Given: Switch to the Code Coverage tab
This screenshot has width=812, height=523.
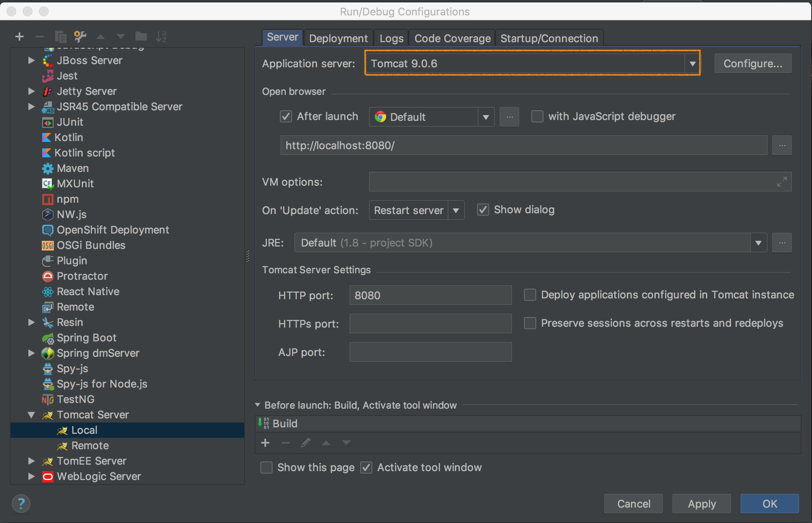Looking at the screenshot, I should tap(452, 38).
